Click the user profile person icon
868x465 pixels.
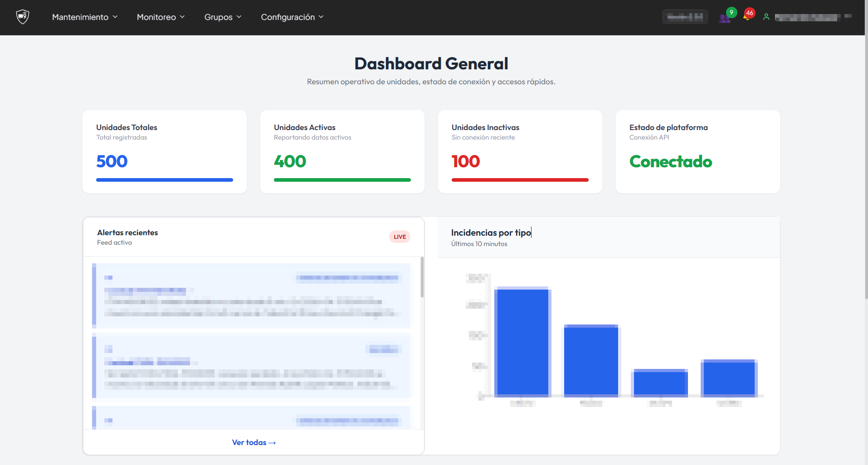point(766,17)
